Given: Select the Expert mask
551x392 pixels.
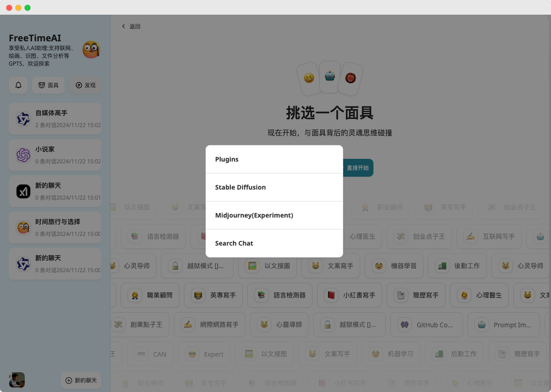Looking at the screenshot, I should [204, 354].
